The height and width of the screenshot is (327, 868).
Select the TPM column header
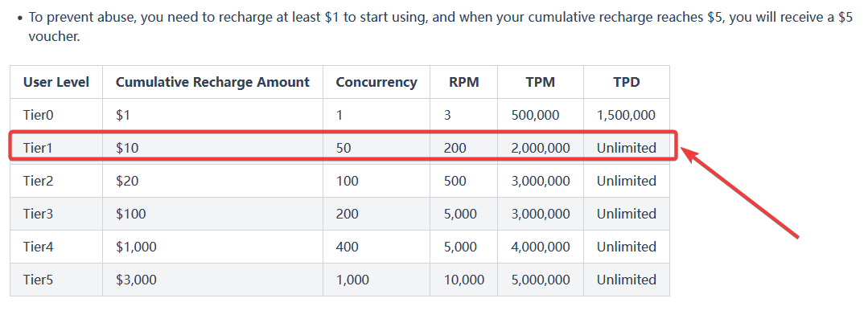pyautogui.click(x=540, y=82)
